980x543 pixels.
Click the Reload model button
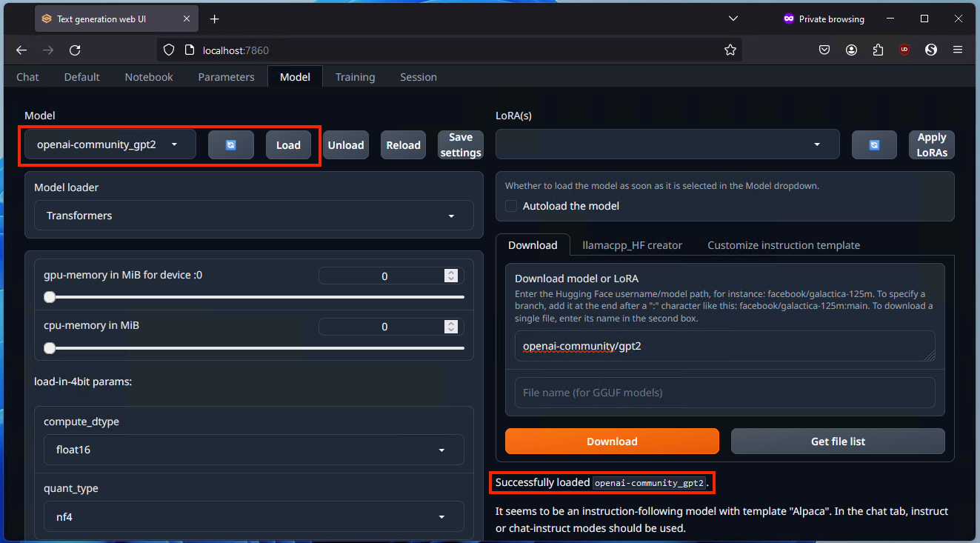coord(404,145)
